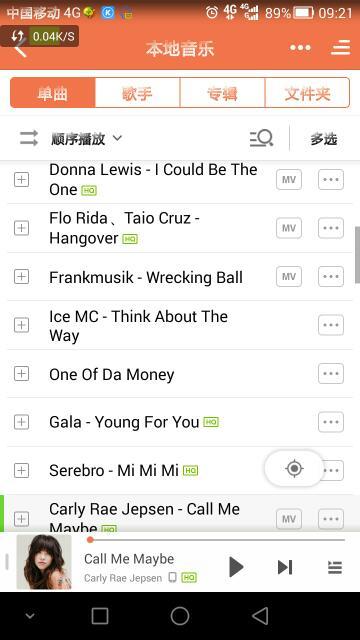360x640 pixels.
Task: Tap the locate current song button
Action: pos(294,468)
